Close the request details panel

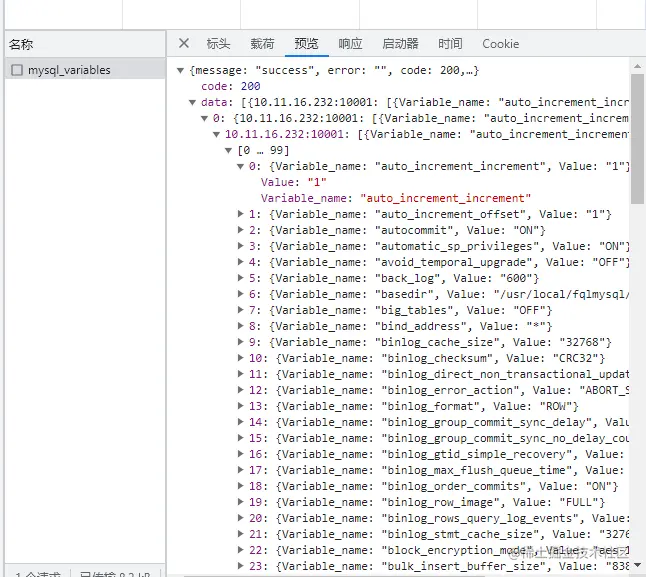[x=184, y=43]
